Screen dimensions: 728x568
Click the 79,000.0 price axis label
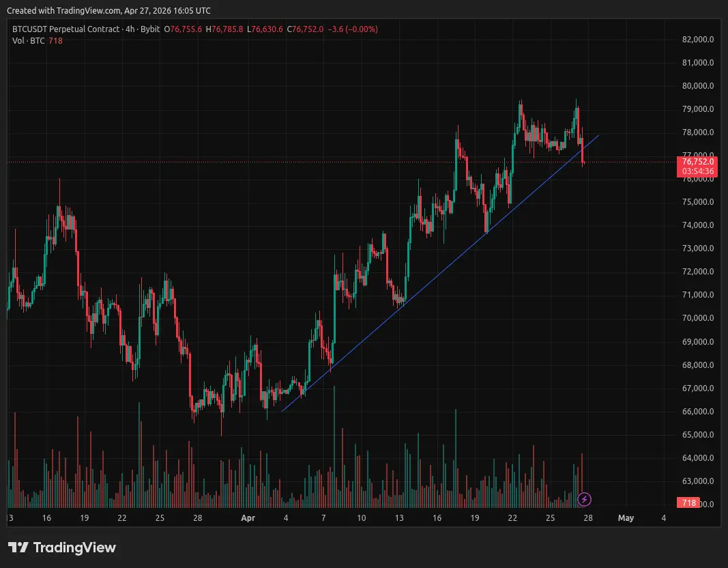tap(698, 109)
